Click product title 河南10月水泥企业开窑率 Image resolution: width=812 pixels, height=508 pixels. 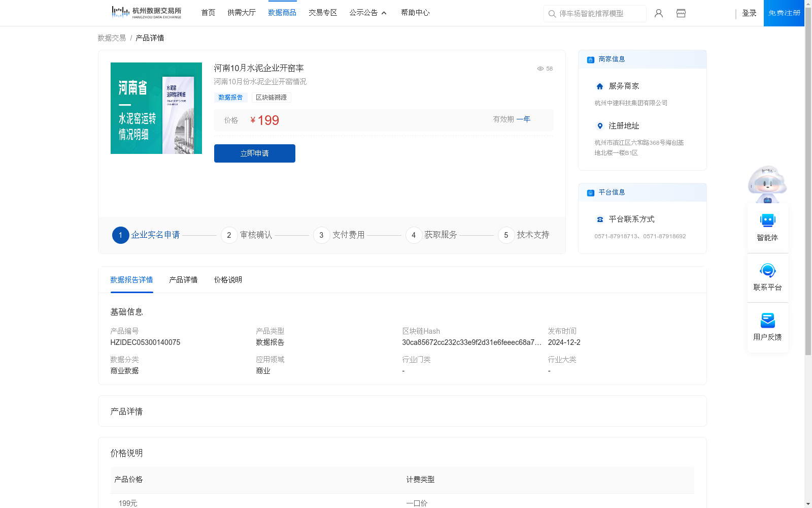pyautogui.click(x=259, y=68)
